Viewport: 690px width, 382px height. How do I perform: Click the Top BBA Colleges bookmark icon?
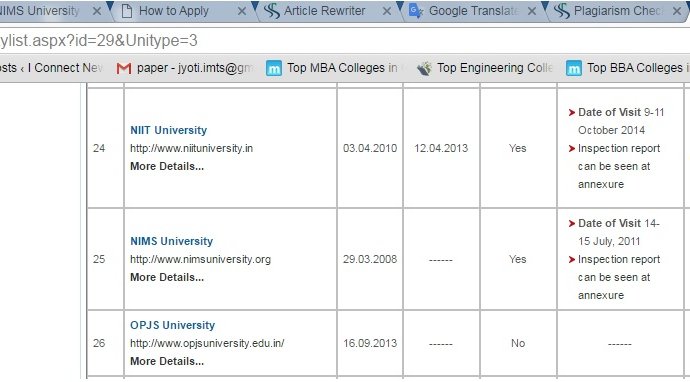point(574,68)
